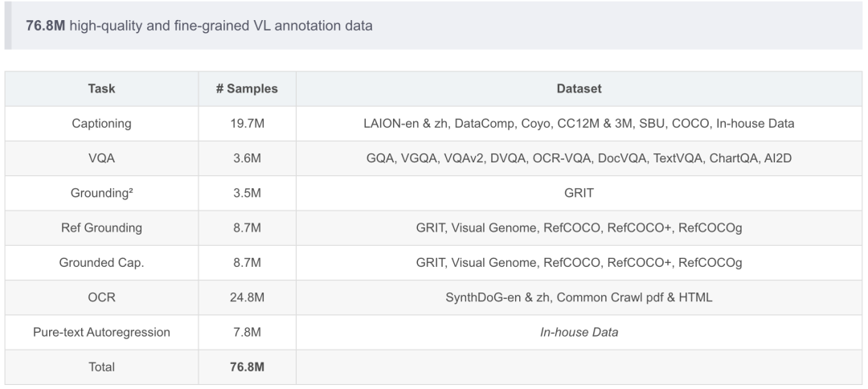Click the GQA, VGQA, VQAv2 dataset cell
868x389 pixels.
tap(579, 158)
